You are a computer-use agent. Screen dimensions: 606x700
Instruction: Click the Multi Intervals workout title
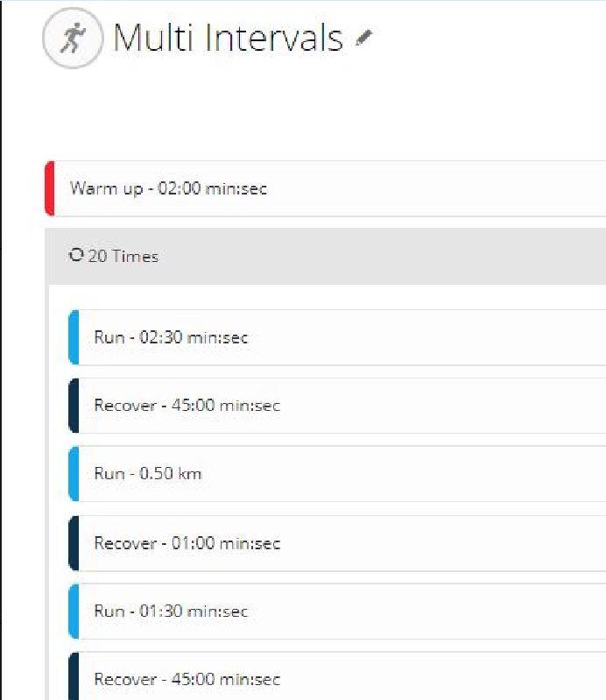[x=228, y=38]
